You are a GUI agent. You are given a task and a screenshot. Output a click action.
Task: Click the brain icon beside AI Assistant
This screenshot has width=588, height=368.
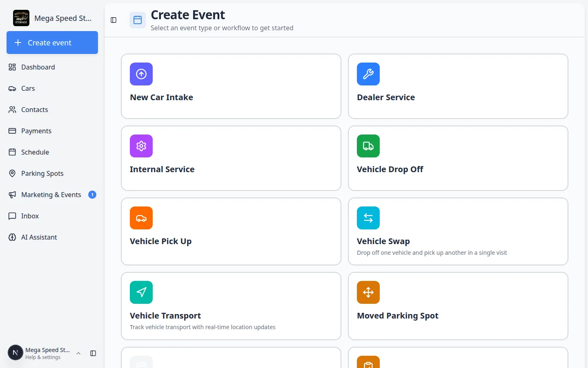(x=12, y=237)
